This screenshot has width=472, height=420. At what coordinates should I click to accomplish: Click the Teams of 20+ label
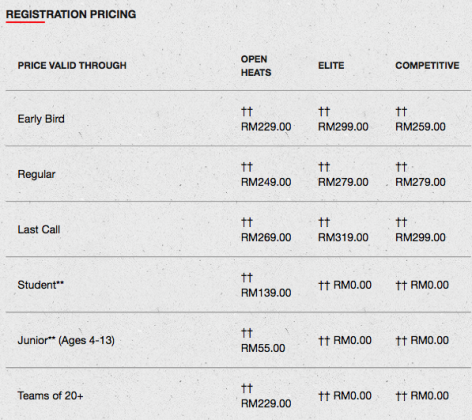click(x=50, y=396)
